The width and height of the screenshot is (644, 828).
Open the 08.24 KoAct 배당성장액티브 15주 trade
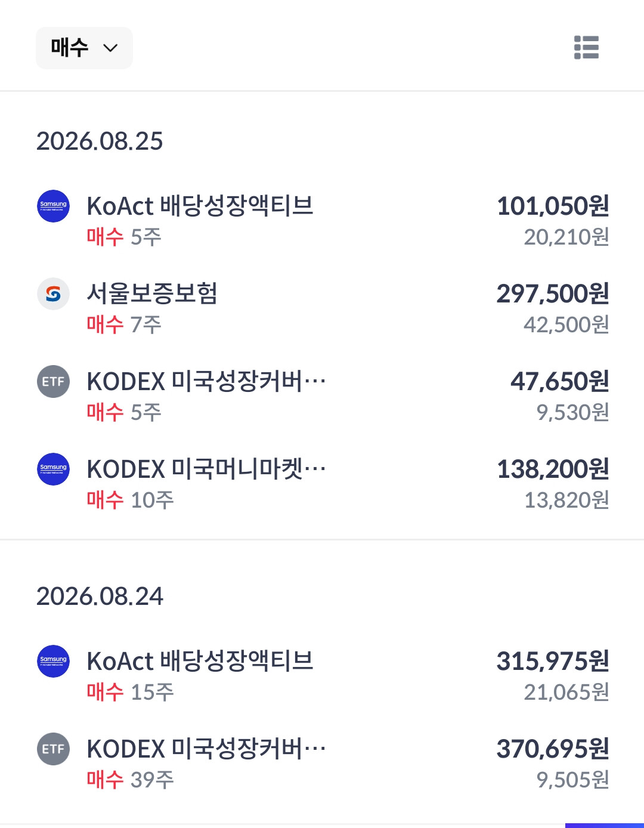322,676
